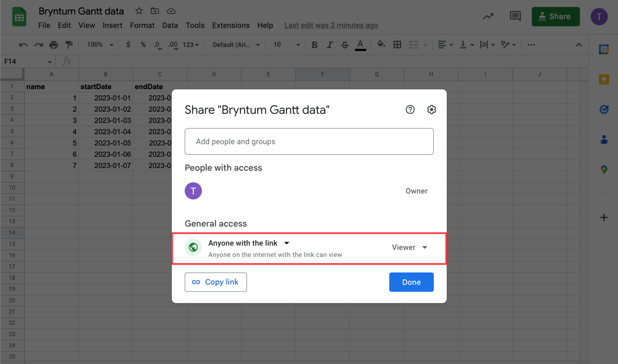Image resolution: width=618 pixels, height=364 pixels.
Task: Expand the Anyone with the link dropdown
Action: (249, 243)
